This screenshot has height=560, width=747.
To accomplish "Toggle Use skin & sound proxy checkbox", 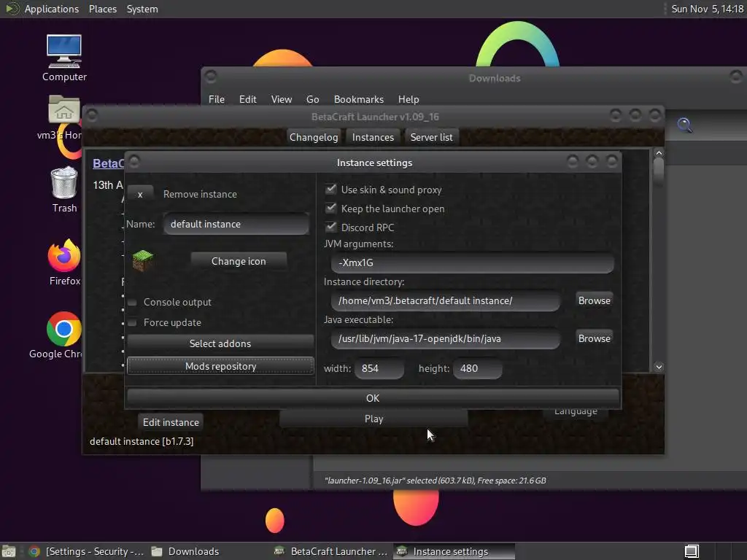I will (x=330, y=189).
